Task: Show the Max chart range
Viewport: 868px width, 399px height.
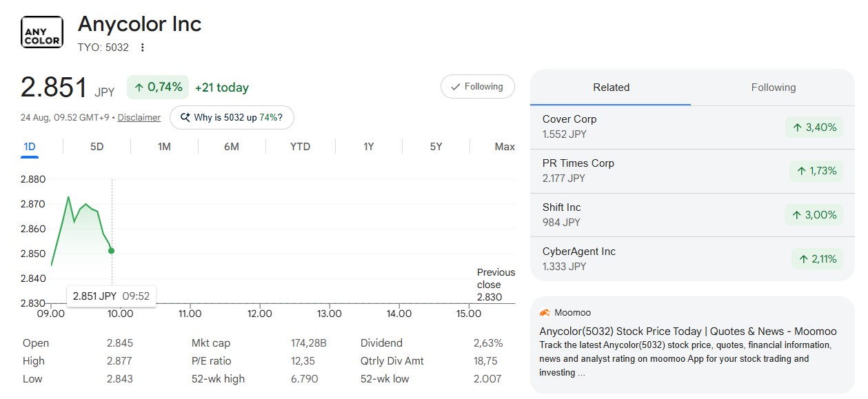Action: coord(505,147)
